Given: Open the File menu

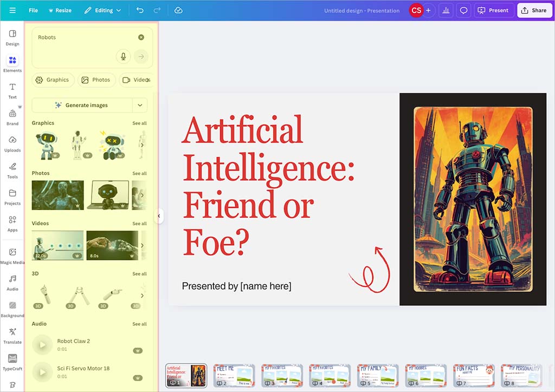Looking at the screenshot, I should pyautogui.click(x=33, y=10).
